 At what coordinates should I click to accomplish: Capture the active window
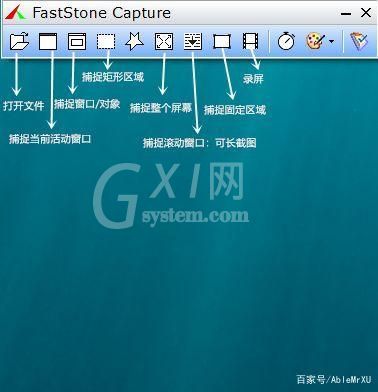pos(48,41)
